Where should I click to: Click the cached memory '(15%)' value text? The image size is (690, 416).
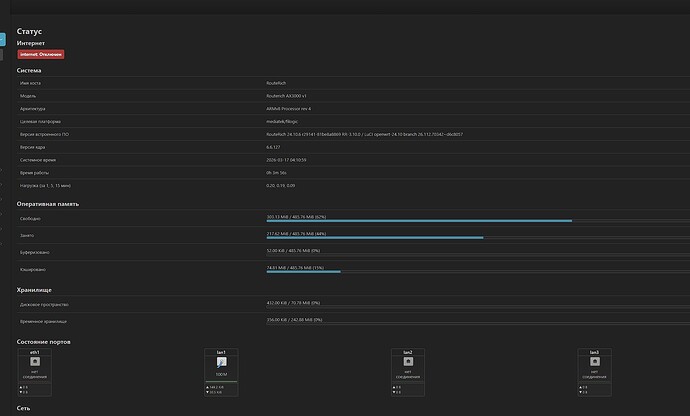click(x=319, y=267)
